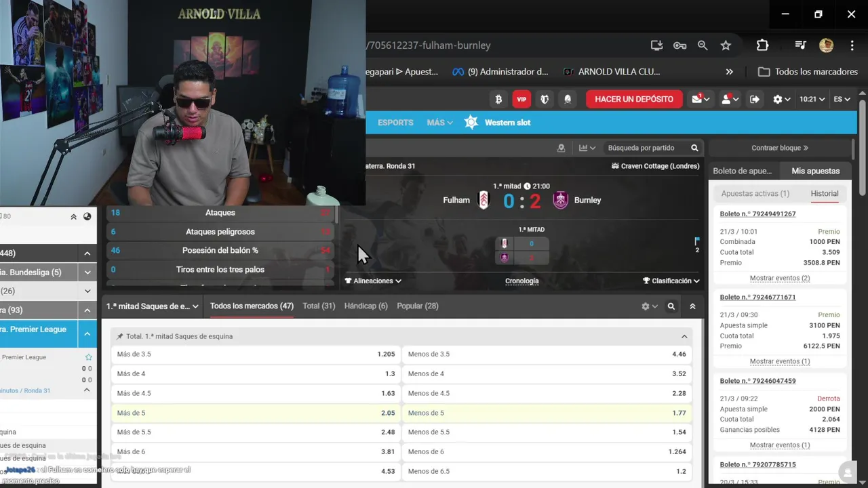Click the magnifier in Búsqueda por partido
Image resolution: width=868 pixels, height=488 pixels.
click(x=694, y=148)
